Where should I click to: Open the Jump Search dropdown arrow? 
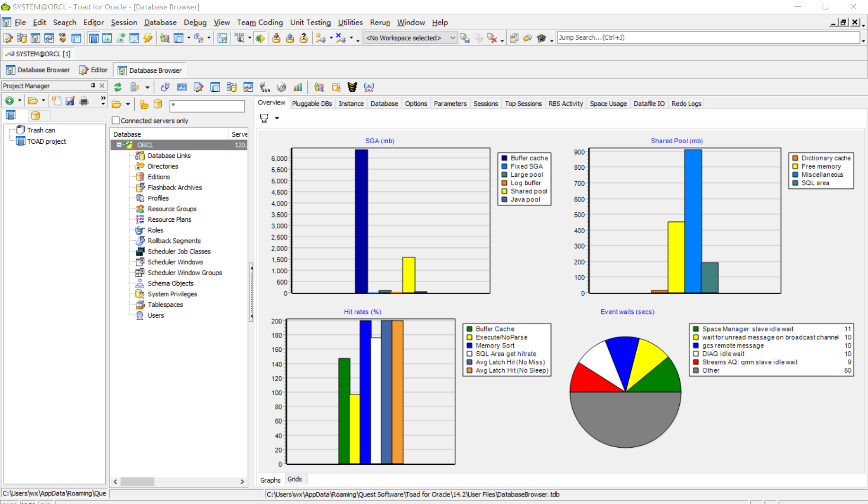point(863,41)
